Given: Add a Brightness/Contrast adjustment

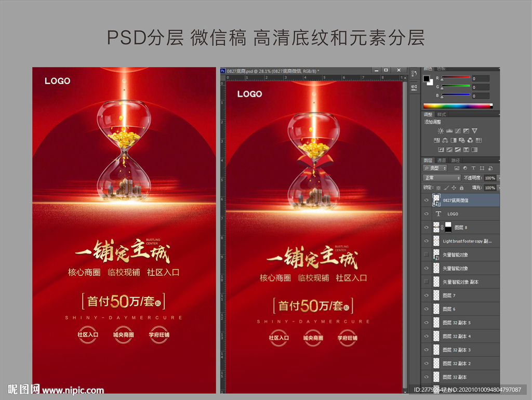Looking at the screenshot, I should (x=441, y=131).
